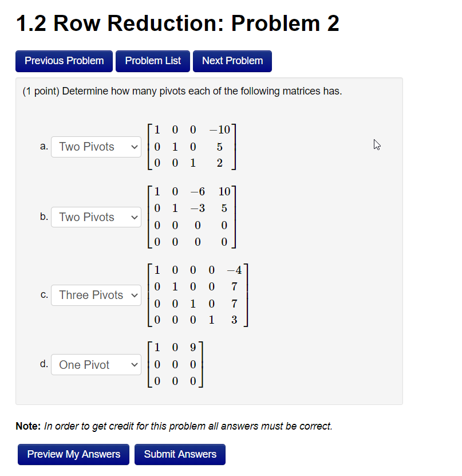Click the chevron beside 'Three Pivots'
The height and width of the screenshot is (476, 462).
pos(134,295)
